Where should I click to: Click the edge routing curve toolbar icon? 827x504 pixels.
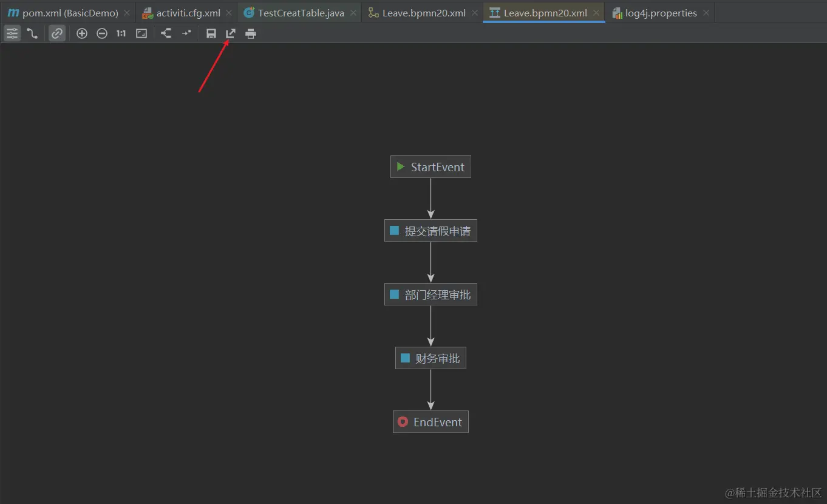pos(32,33)
